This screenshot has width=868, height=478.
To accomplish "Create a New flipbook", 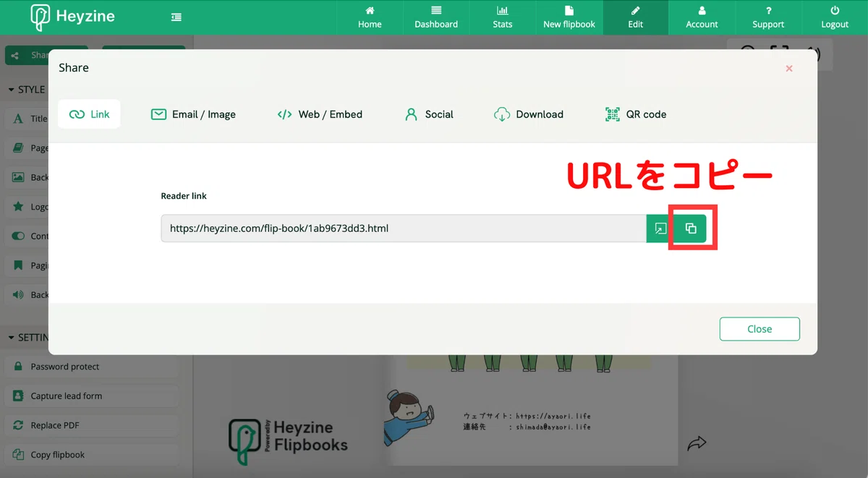I will click(x=569, y=17).
